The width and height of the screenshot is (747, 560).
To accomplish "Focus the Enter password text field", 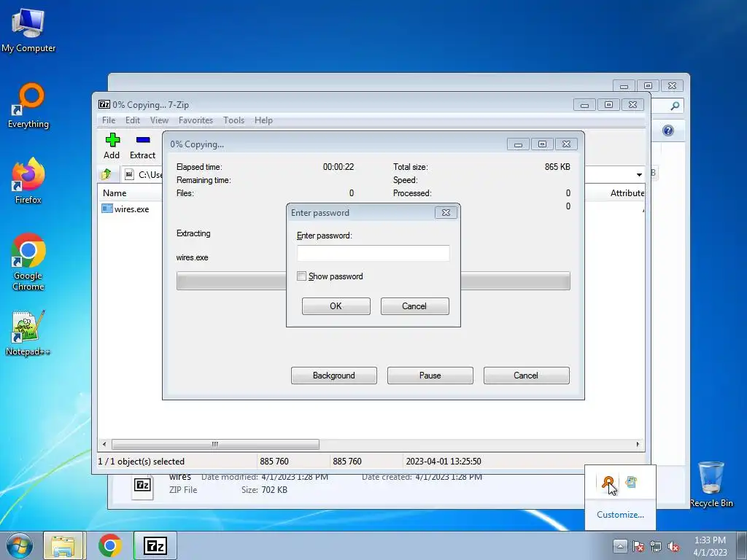I will 373,253.
